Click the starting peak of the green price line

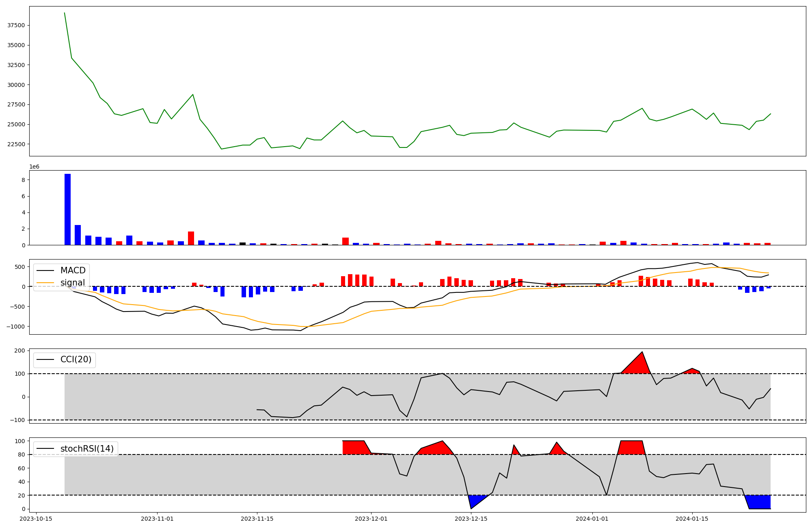65,13
